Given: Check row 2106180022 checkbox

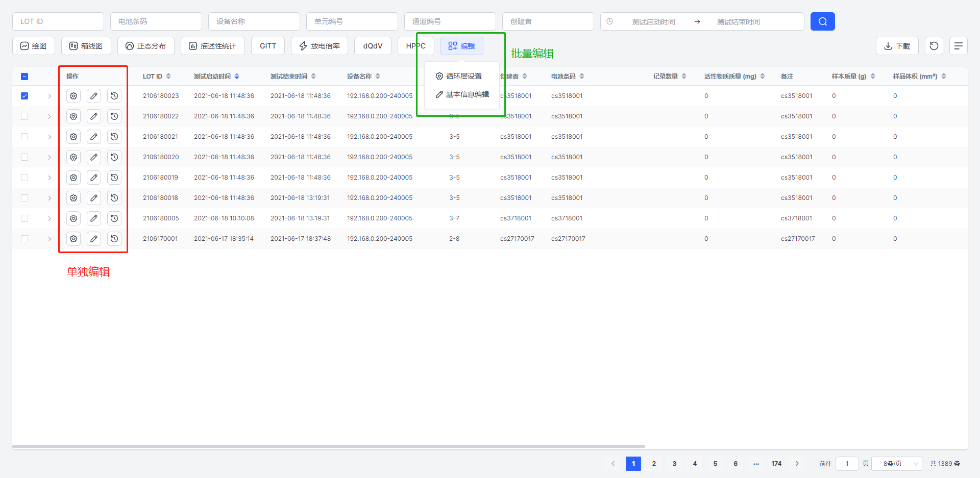Looking at the screenshot, I should coord(24,116).
